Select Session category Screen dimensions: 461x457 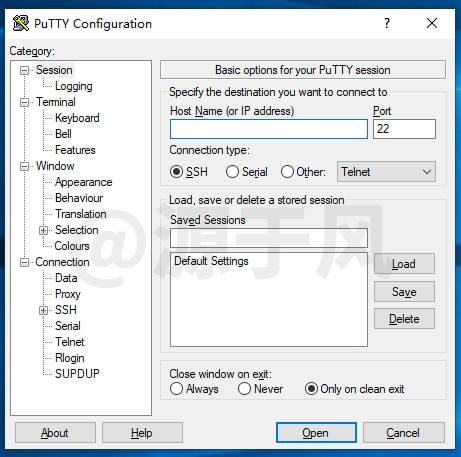tap(54, 70)
